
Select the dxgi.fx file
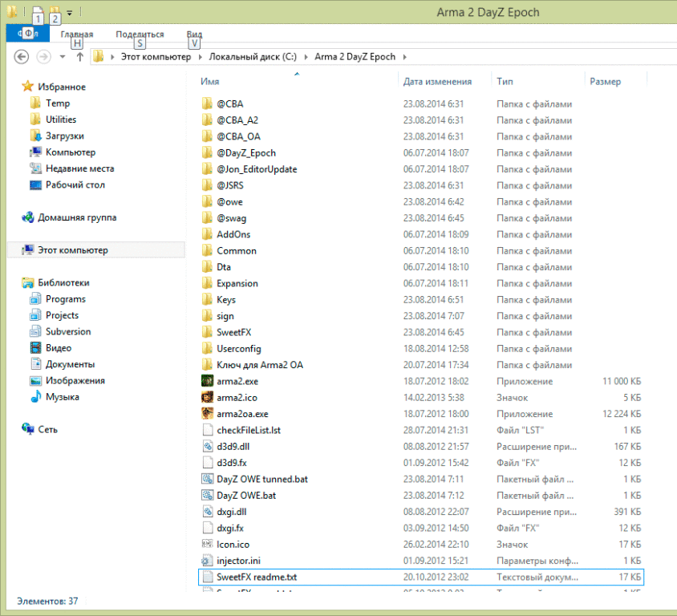tap(230, 529)
